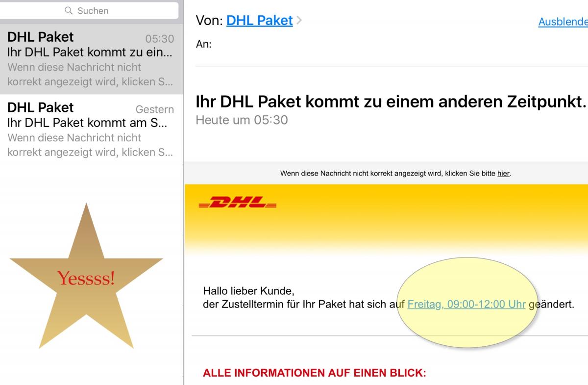Expand sender details chevron beside DHL Paket
Image resolution: width=588 pixels, height=385 pixels.
tap(299, 21)
